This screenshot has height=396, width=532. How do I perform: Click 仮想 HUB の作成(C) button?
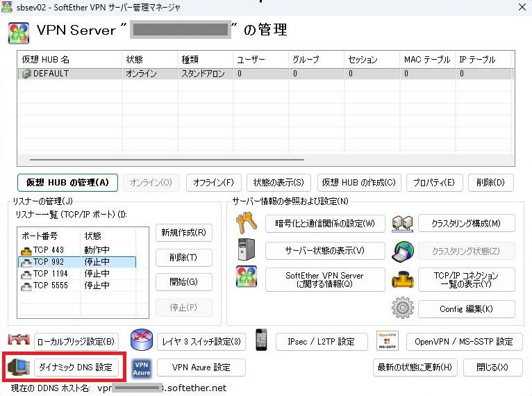click(x=359, y=183)
